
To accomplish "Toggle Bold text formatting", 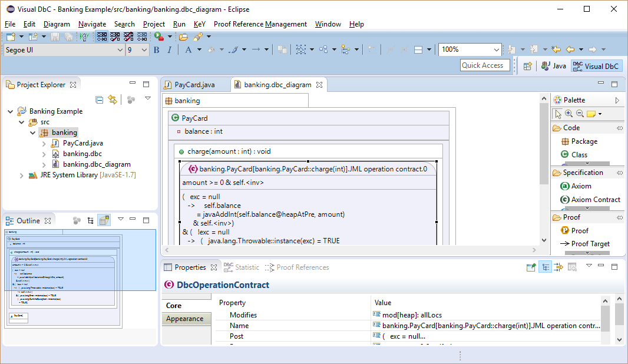I will pos(157,49).
